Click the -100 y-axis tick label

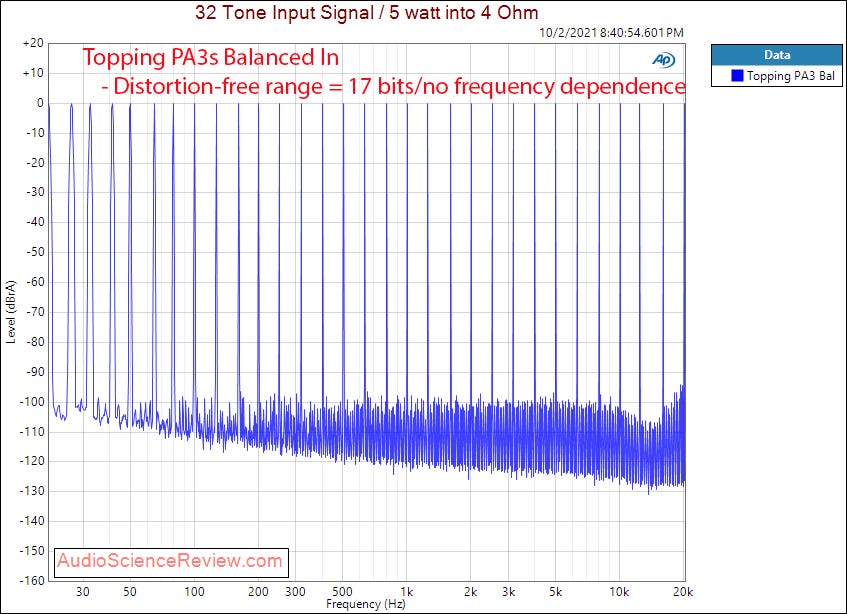[x=31, y=402]
